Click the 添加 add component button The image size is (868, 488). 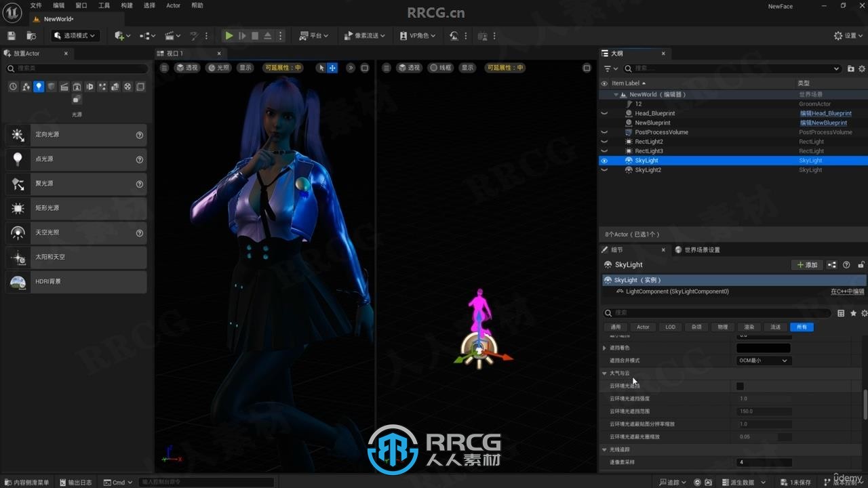tap(808, 265)
